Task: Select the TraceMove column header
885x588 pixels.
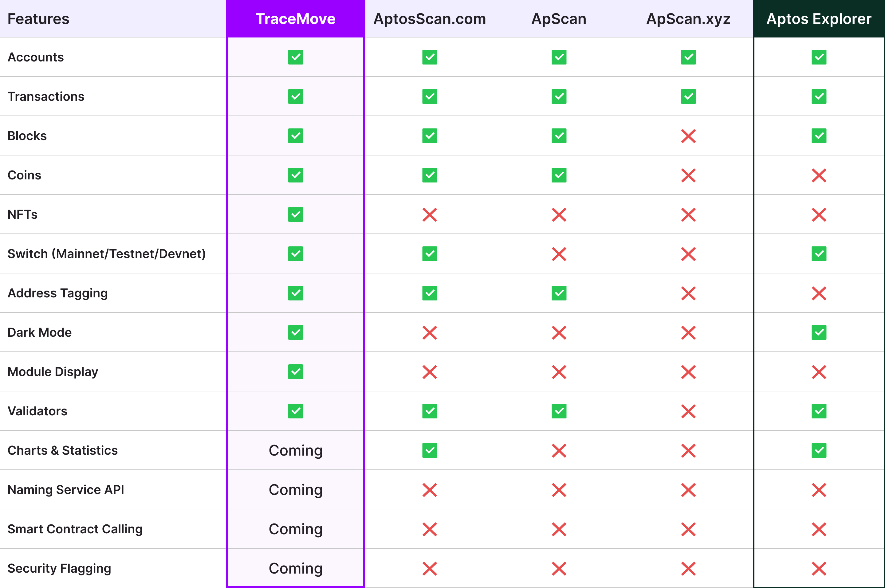Action: coord(296,19)
